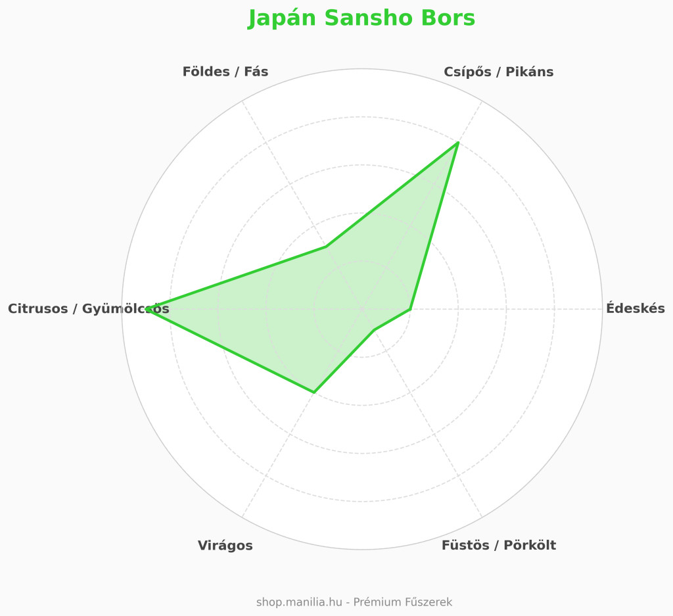Select the Édeskés data point vertex

410,309
